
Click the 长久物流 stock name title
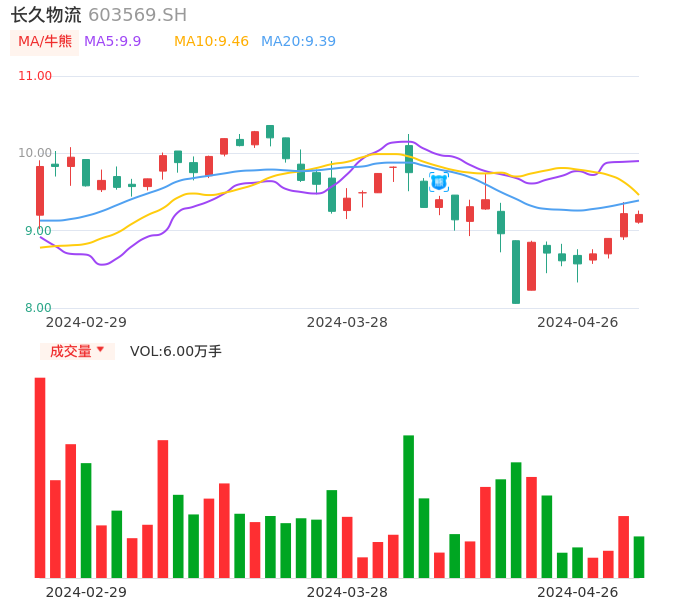(46, 15)
